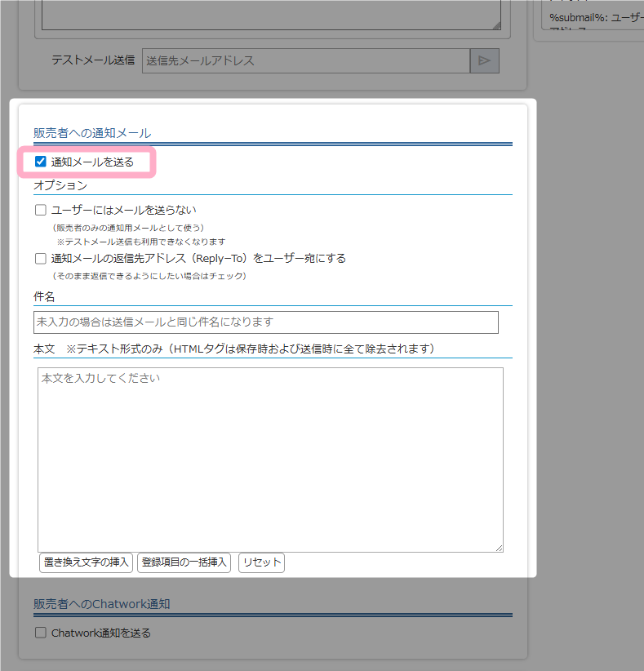Image resolution: width=644 pixels, height=671 pixels.
Task: Click into the 本文 body text area
Action: click(x=269, y=459)
